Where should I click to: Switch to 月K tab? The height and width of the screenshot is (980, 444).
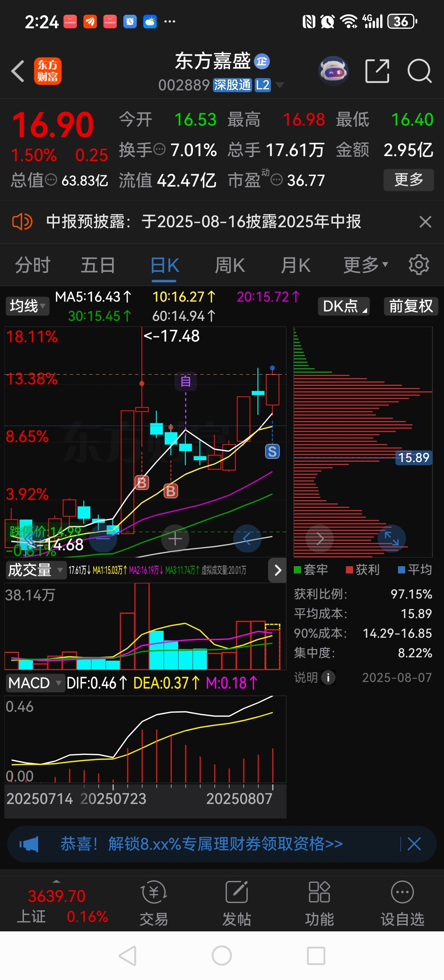[x=296, y=265]
